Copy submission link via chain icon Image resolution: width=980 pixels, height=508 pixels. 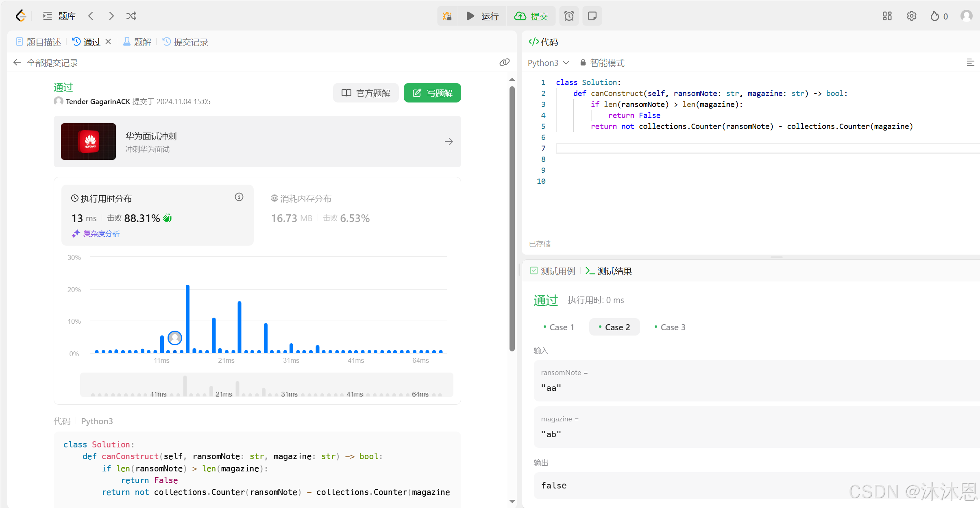pos(504,62)
